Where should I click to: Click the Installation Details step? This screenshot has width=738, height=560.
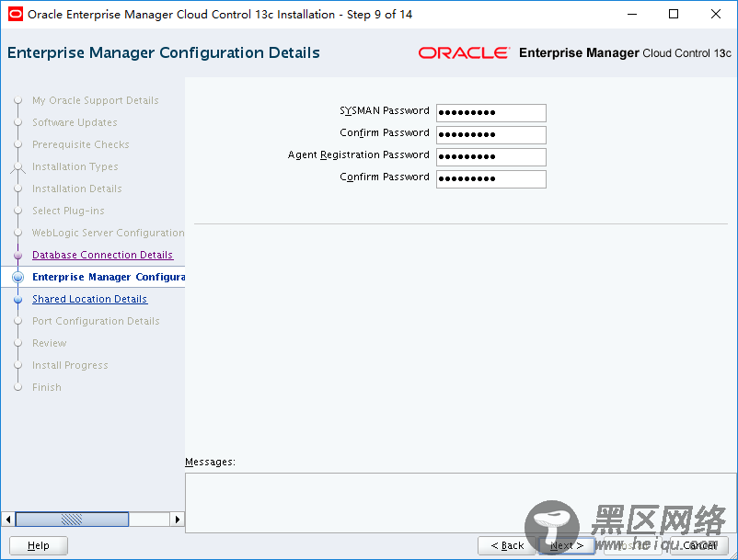pos(77,189)
